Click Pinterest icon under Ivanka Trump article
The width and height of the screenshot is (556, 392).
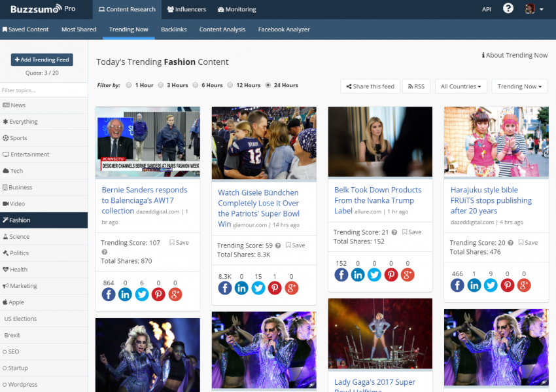coord(391,275)
